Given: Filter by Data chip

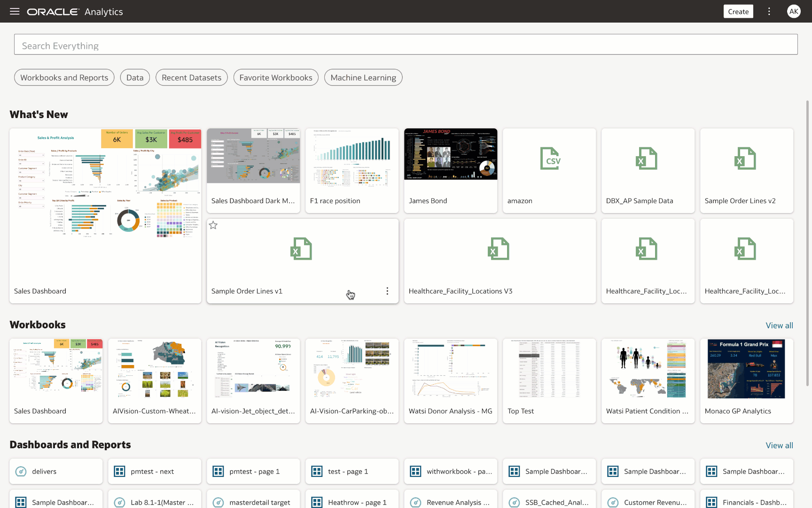Looking at the screenshot, I should point(135,78).
